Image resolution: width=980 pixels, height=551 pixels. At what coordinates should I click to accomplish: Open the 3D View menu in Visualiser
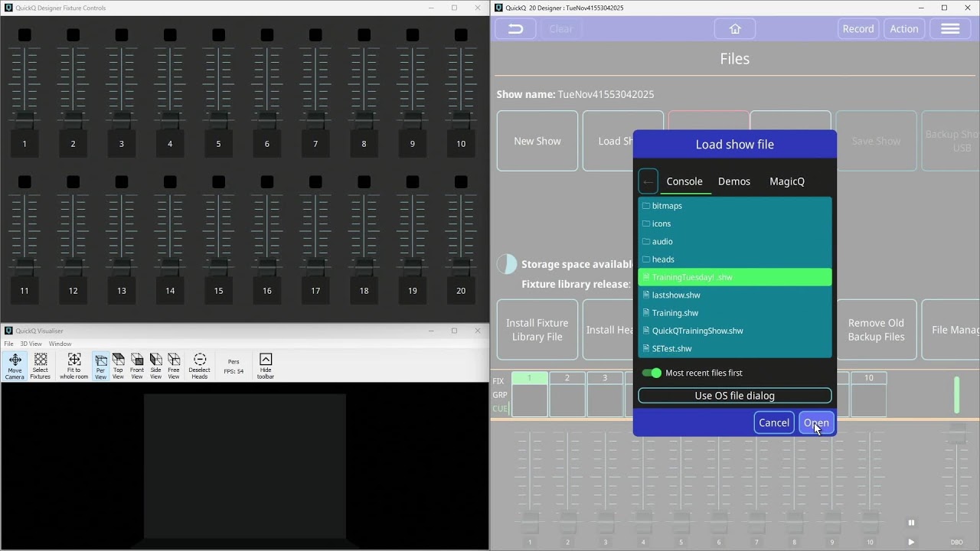[x=31, y=344]
